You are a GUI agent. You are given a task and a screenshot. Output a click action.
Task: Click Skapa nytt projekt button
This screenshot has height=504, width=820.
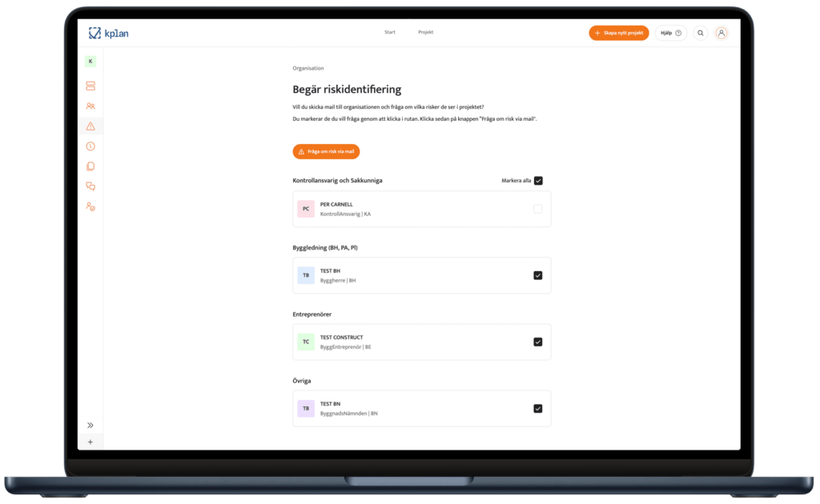[618, 33]
